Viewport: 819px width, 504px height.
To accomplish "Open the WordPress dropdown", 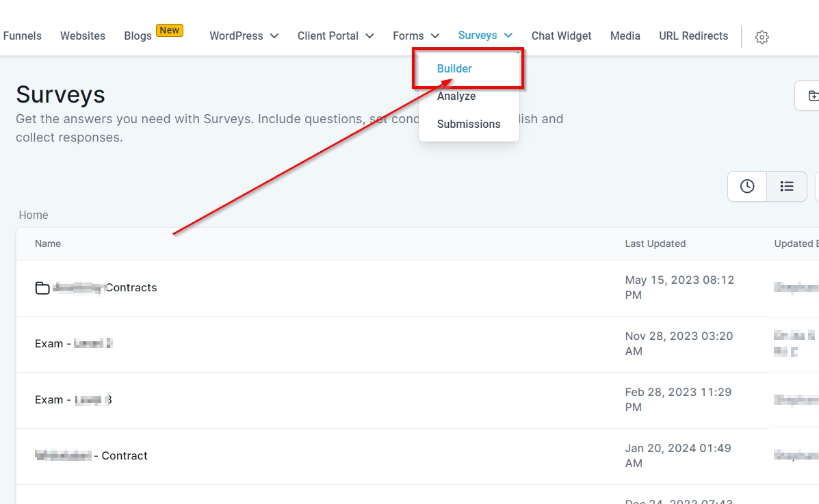I will pyautogui.click(x=244, y=36).
